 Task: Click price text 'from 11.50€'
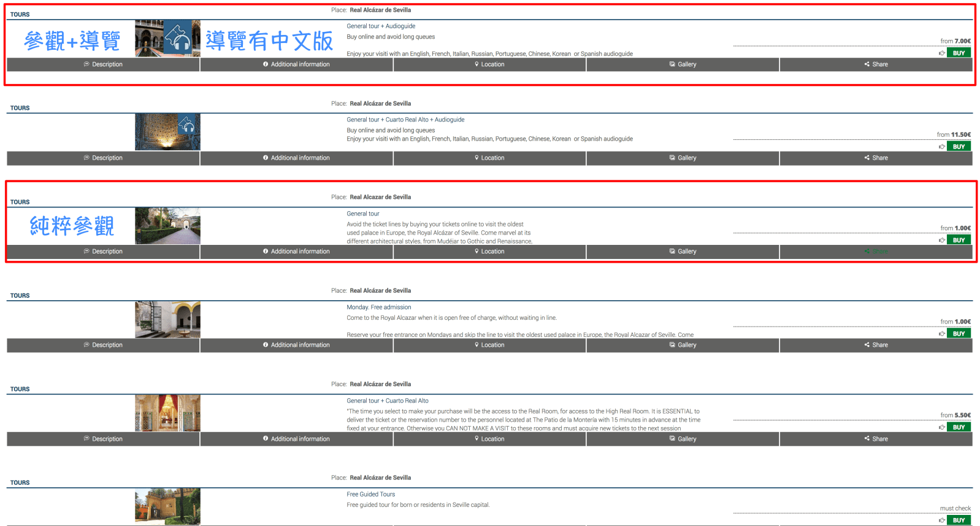pos(954,134)
